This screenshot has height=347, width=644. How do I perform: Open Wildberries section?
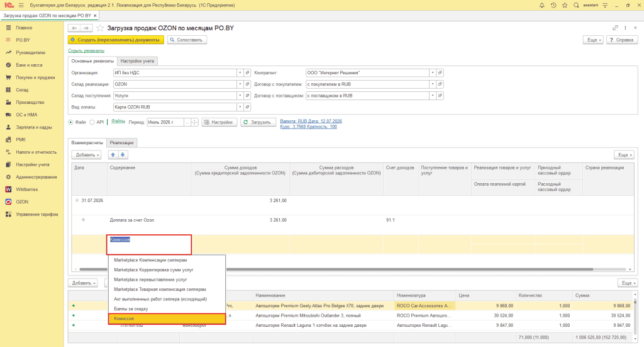(26, 189)
